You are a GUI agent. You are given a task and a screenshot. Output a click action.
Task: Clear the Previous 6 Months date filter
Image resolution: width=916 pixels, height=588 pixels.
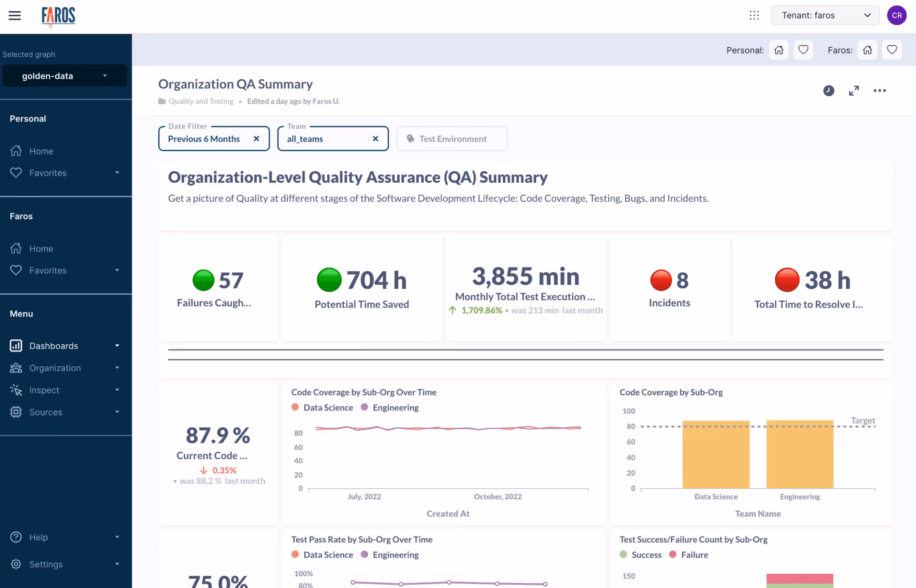pyautogui.click(x=256, y=139)
